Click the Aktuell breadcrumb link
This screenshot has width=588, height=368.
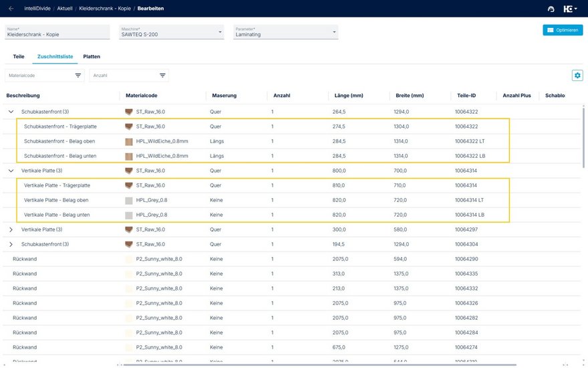[x=65, y=9]
